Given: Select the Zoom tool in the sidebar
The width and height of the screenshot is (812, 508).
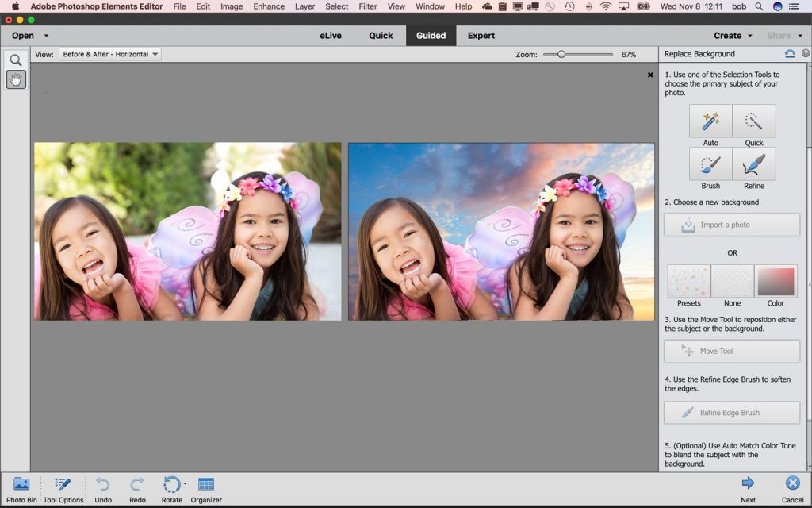Looking at the screenshot, I should click(x=16, y=60).
